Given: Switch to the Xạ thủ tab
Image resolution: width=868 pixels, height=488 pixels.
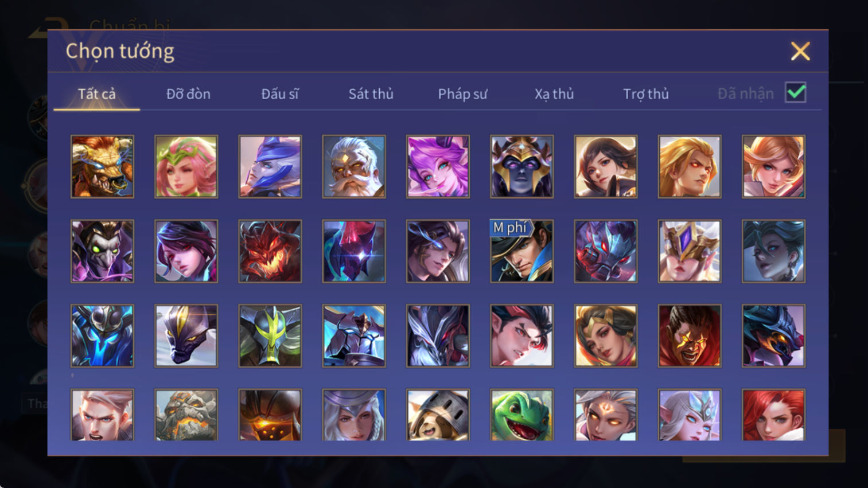Looking at the screenshot, I should coord(554,94).
